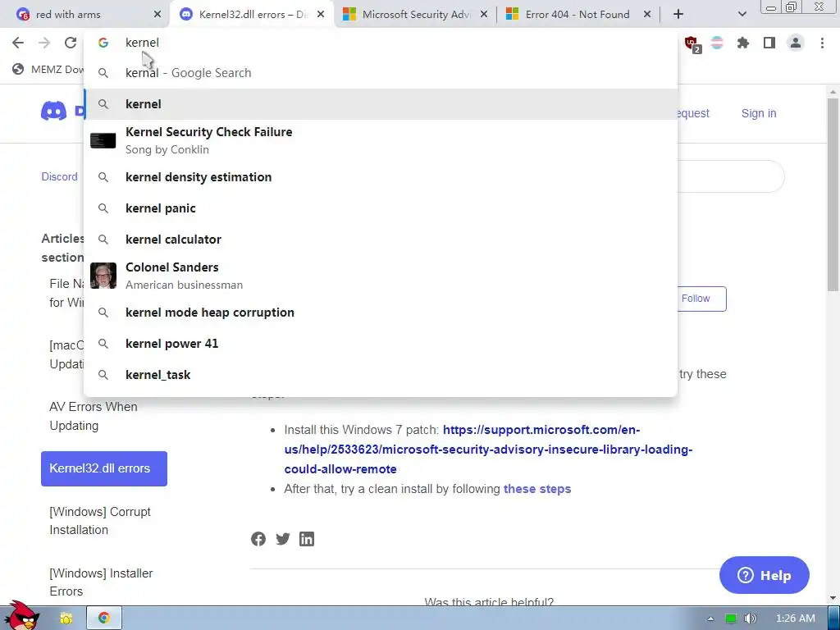The width and height of the screenshot is (840, 630).
Task: Click the address bar text 'kernel'
Action: 142,43
